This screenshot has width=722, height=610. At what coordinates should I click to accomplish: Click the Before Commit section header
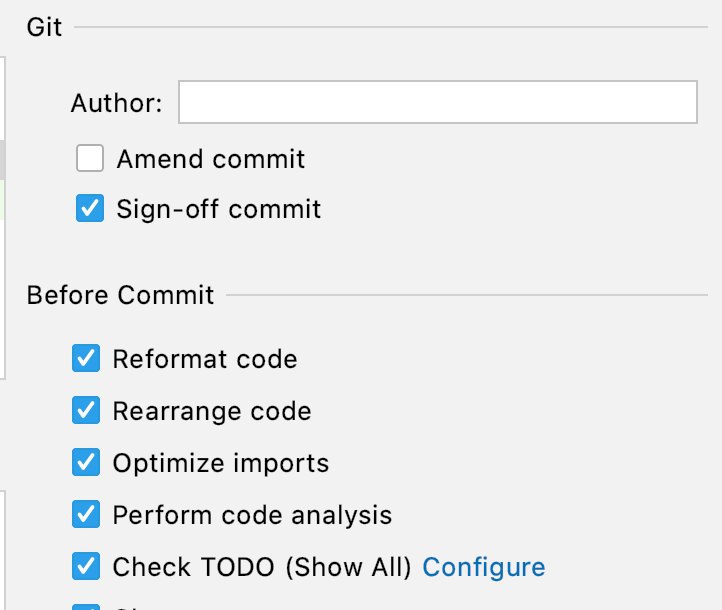[120, 295]
